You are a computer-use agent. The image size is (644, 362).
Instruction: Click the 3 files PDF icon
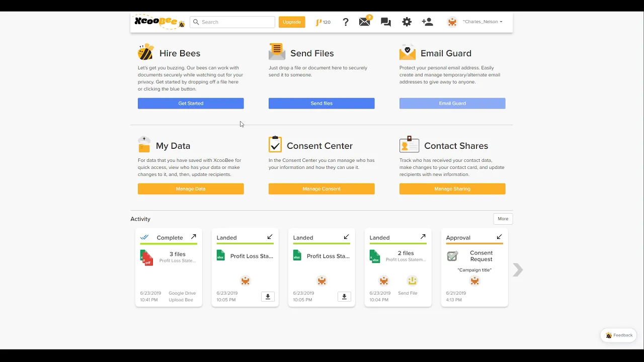(x=146, y=257)
